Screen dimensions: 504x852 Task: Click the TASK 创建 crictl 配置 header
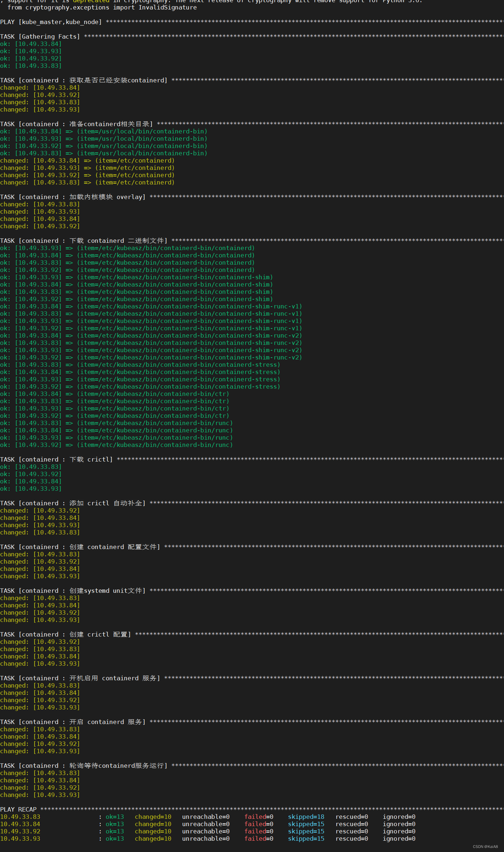pos(252,634)
